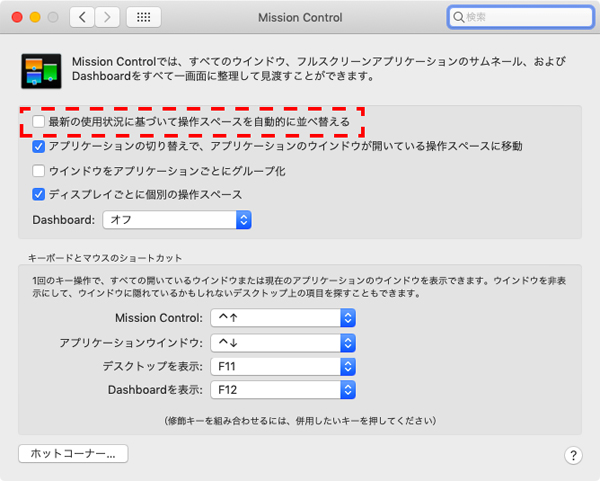Check ウインドウをアプリケーションごとにグループ化
The image size is (600, 481).
tap(39, 171)
